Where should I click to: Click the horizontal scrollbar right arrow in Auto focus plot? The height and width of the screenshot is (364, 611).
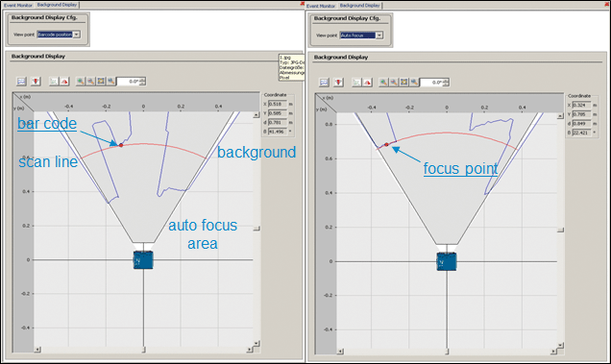click(553, 352)
